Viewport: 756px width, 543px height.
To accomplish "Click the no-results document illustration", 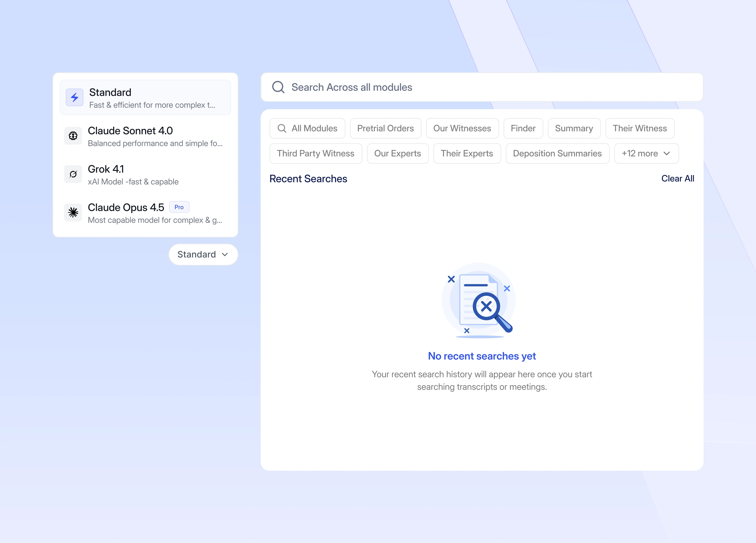I will (479, 301).
